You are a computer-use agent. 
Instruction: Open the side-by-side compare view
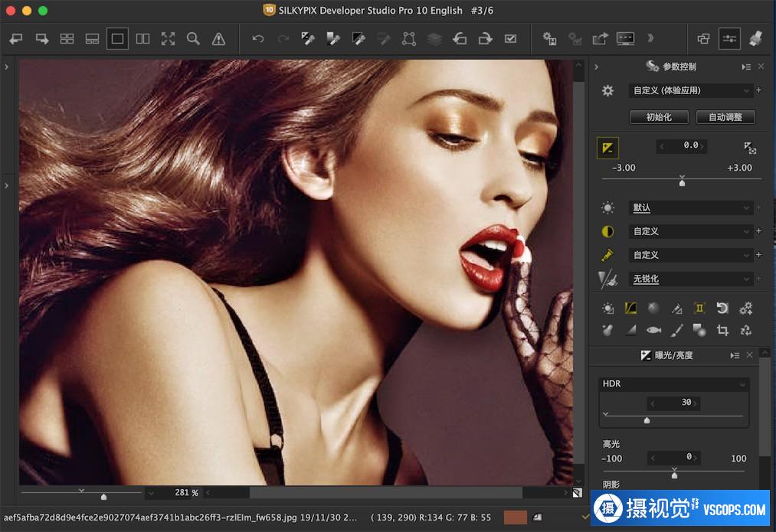143,38
